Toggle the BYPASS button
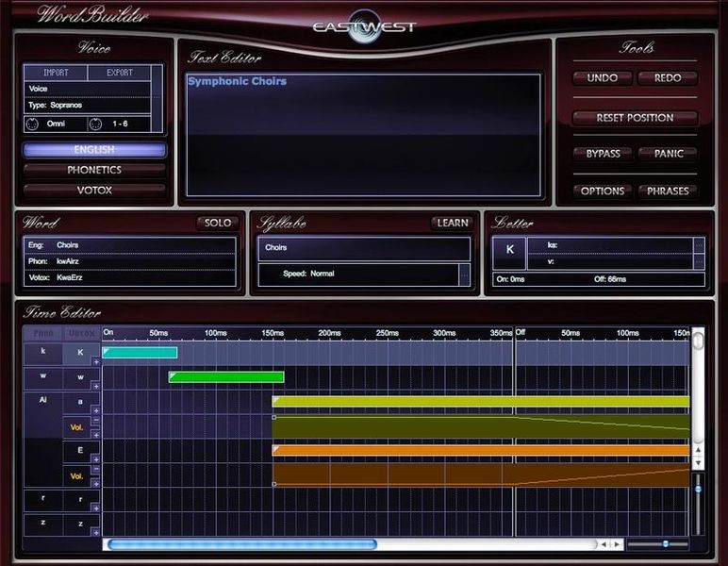Viewport: 728px width, 566px height. coord(603,153)
